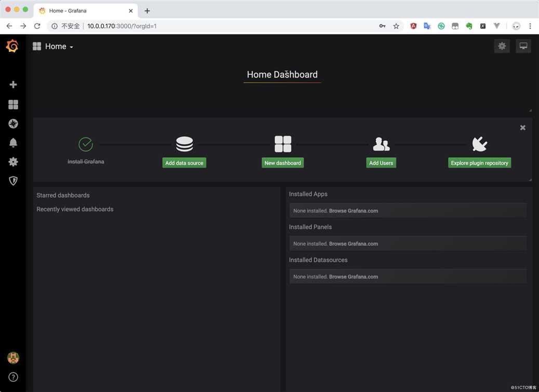The width and height of the screenshot is (539, 392).
Task: Click the Grafana logo in sidebar
Action: [12, 46]
